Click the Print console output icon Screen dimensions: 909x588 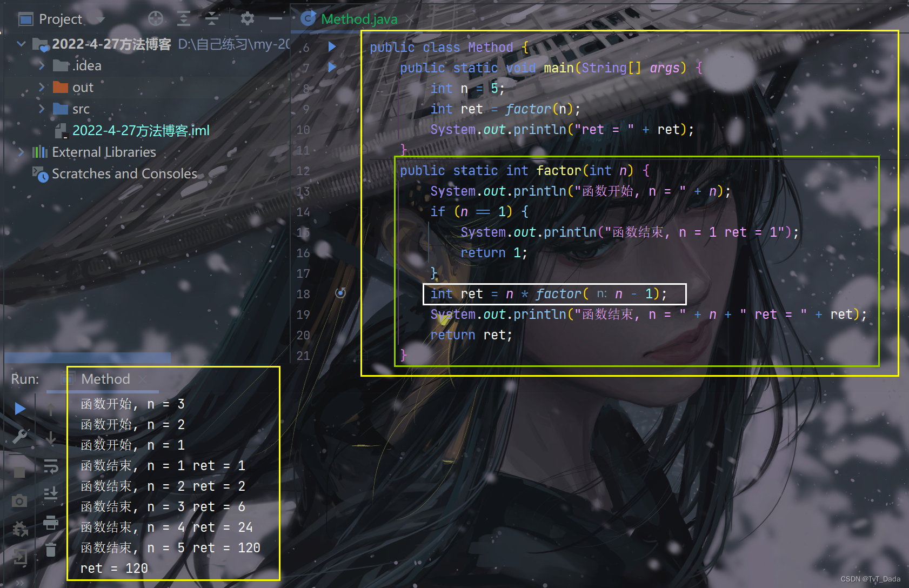click(x=50, y=522)
